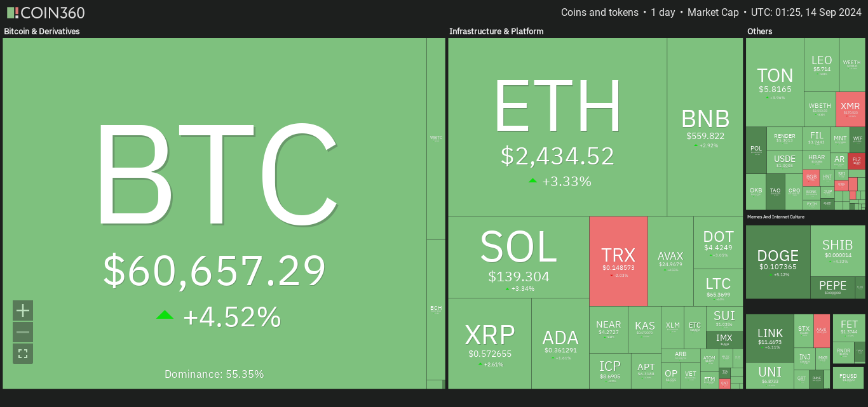
Task: Open the BTC tile
Action: tap(215, 213)
